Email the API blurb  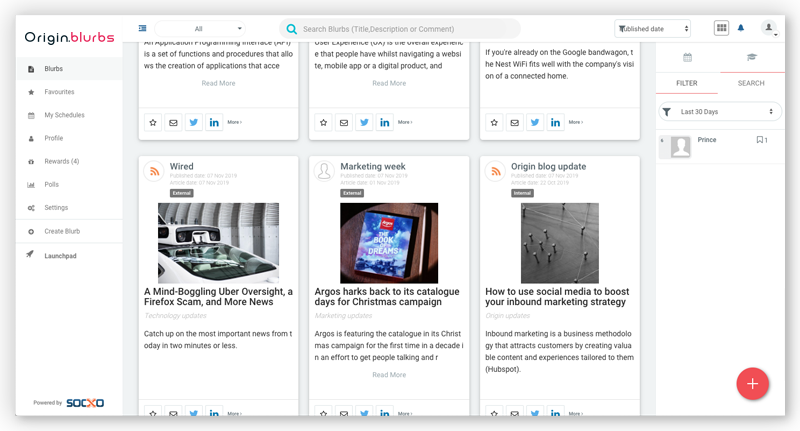tap(173, 122)
